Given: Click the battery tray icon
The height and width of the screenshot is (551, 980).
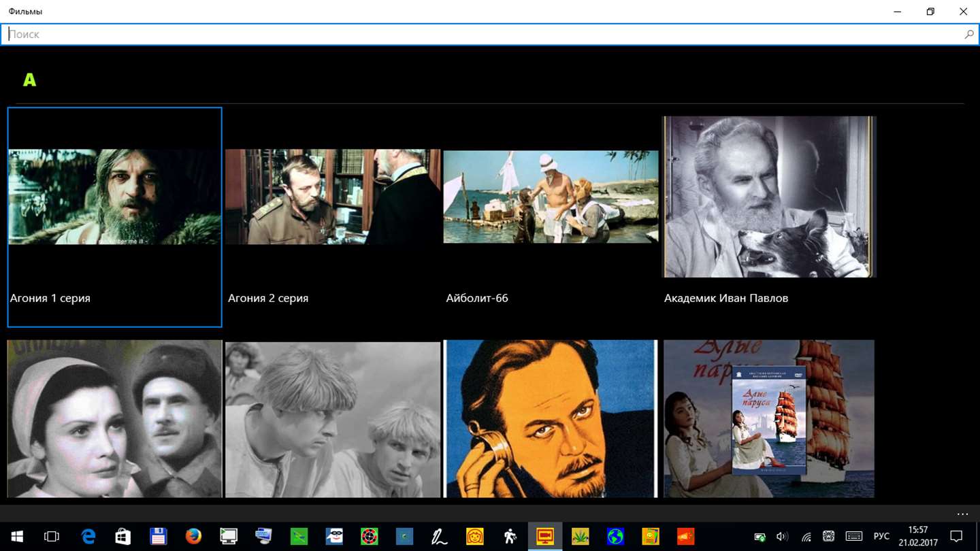Looking at the screenshot, I should coord(760,537).
